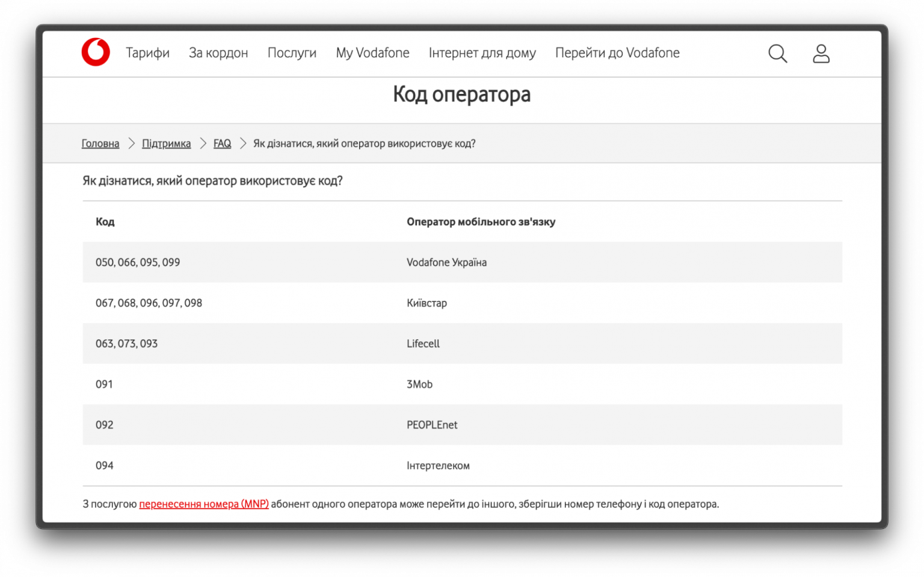Image resolution: width=924 pixels, height=577 pixels.
Task: Select Перейти до Vodafone menu item
Action: coord(617,53)
